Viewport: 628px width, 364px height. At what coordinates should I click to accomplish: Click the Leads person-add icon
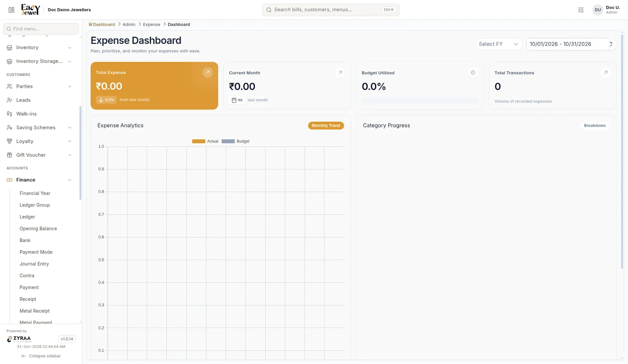tap(9, 100)
